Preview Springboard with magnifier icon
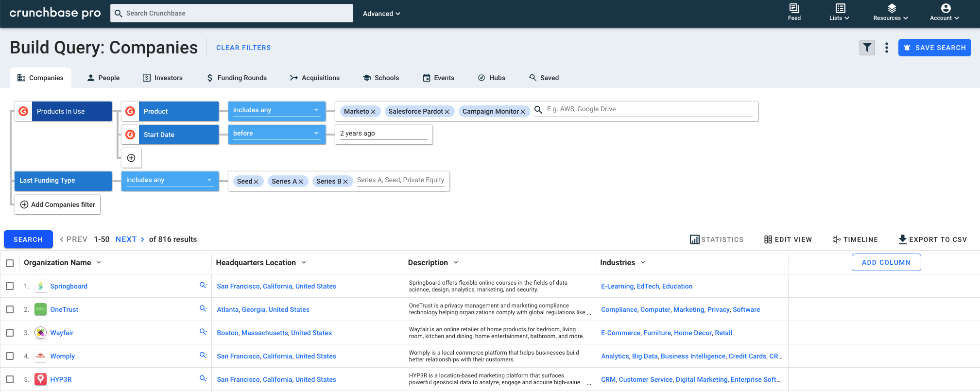Viewport: 980px width, 392px height. [x=203, y=285]
